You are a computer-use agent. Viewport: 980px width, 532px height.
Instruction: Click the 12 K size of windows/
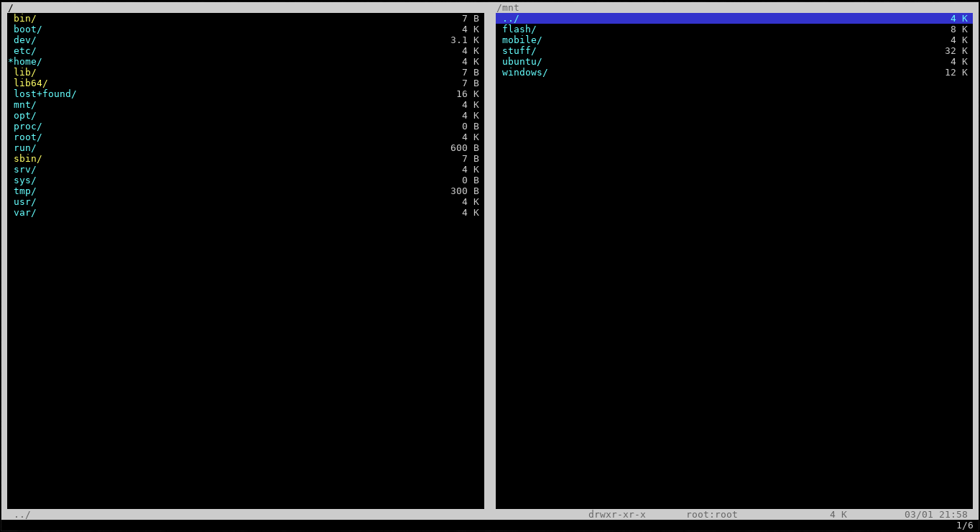(956, 73)
